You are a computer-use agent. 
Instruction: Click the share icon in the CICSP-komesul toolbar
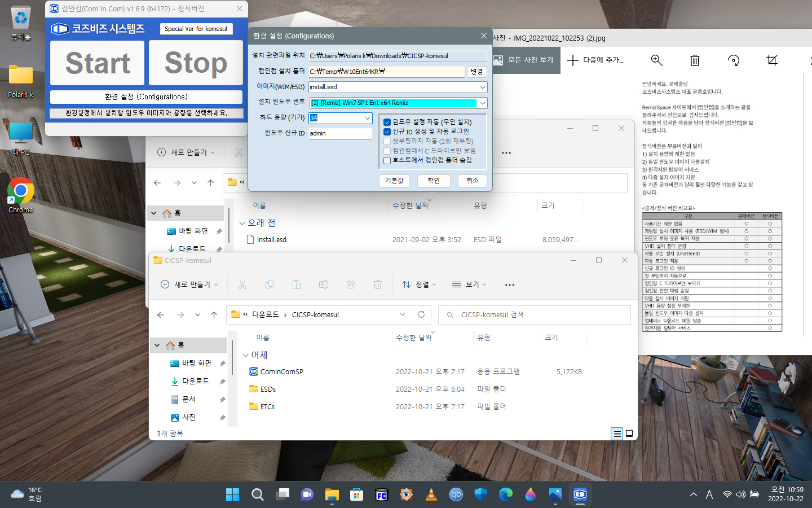point(351,284)
